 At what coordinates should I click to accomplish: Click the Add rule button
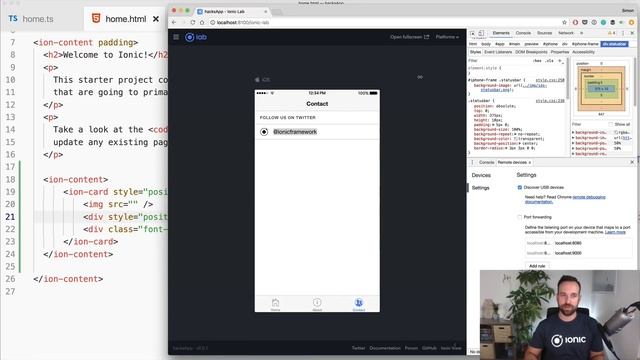coord(537,266)
